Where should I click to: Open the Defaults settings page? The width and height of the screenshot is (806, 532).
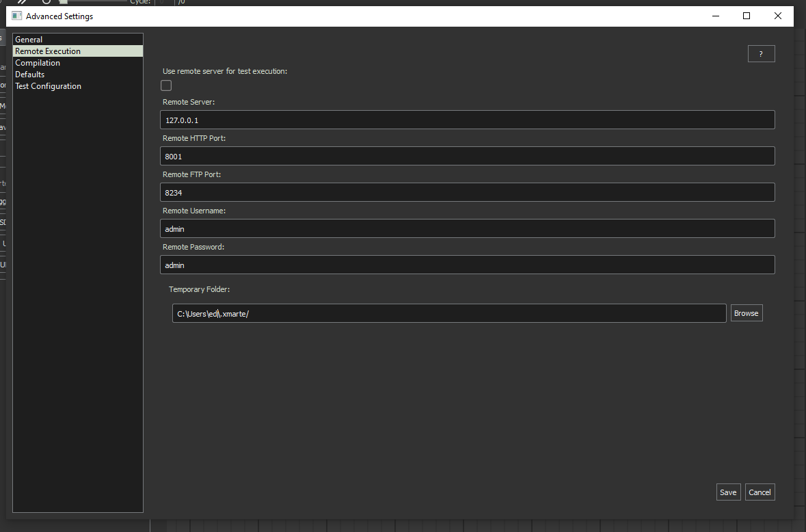click(x=30, y=75)
